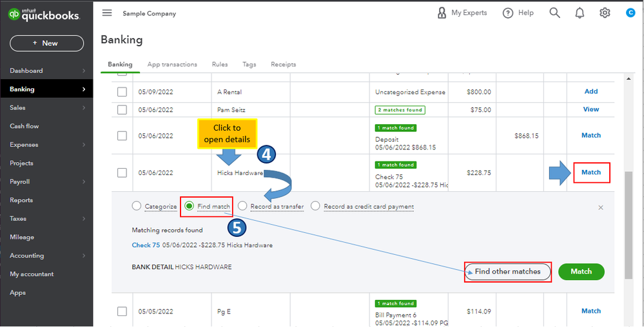Open the Help menu
Viewport: 644px width, 327px height.
tap(518, 13)
